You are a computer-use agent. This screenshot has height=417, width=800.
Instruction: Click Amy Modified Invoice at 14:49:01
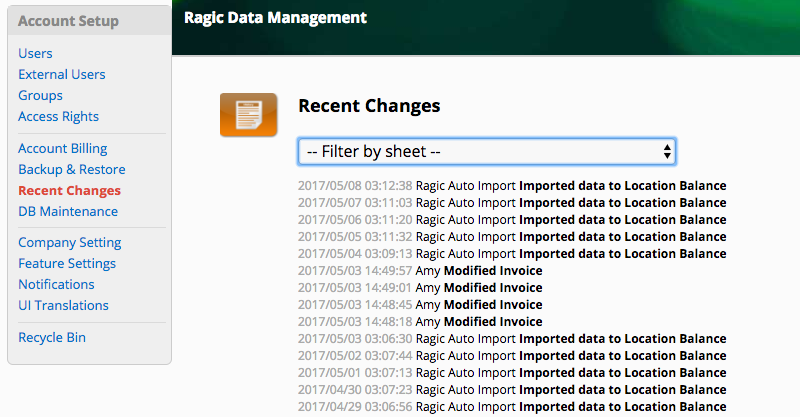coord(420,288)
